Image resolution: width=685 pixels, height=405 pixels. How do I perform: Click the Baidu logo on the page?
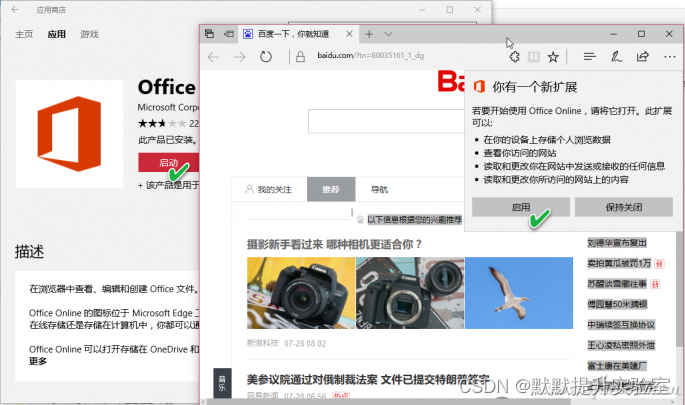[451, 82]
